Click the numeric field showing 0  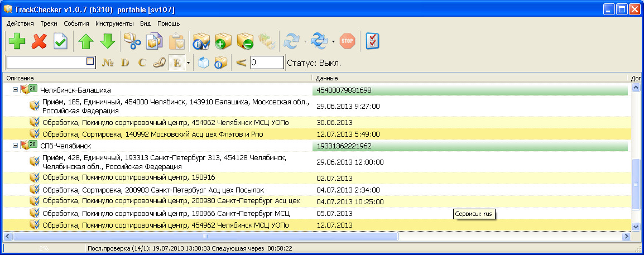tap(267, 62)
